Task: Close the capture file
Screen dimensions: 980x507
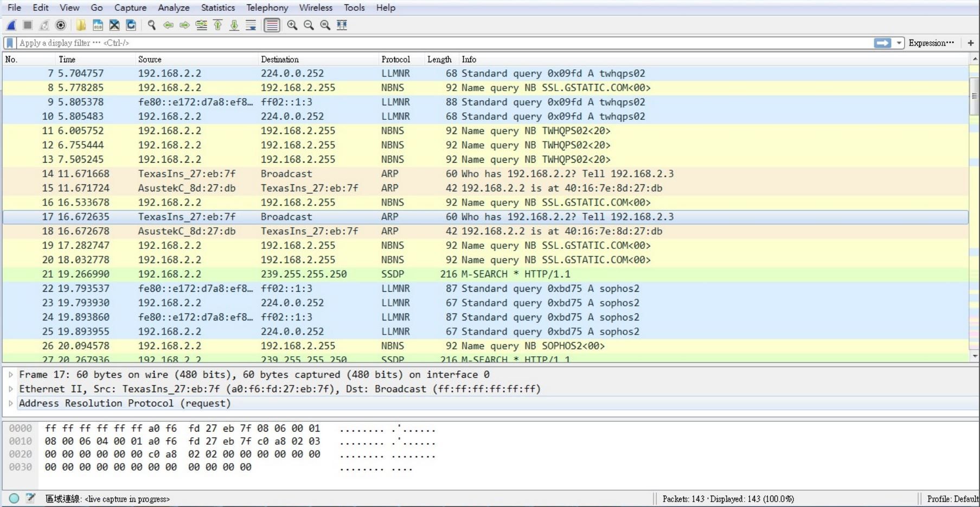Action: [114, 25]
